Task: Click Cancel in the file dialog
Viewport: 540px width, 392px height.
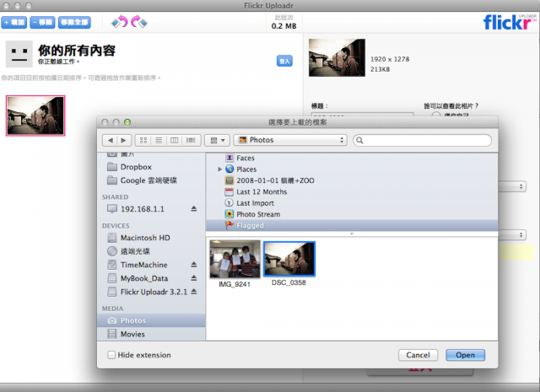Action: click(418, 355)
